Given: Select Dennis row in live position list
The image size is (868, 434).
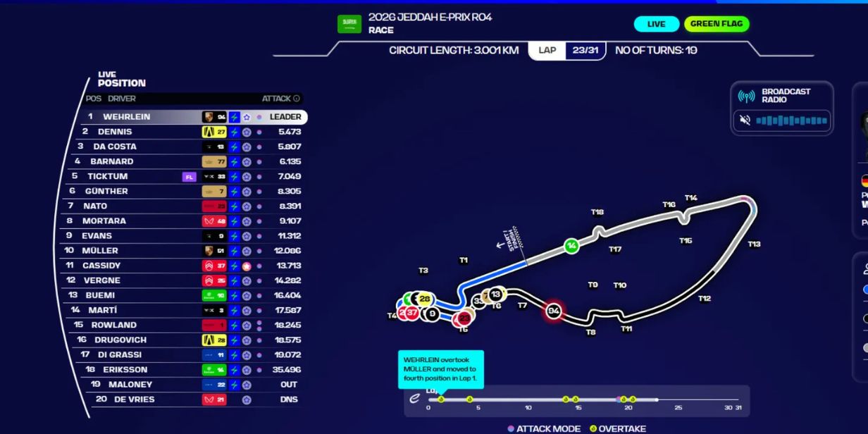Looking at the screenshot, I should [190, 132].
